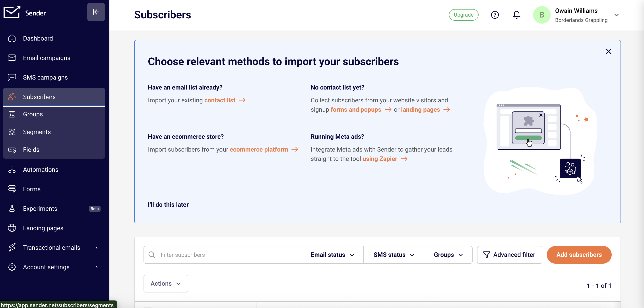The image size is (644, 308).
Task: Open the Advanced filter
Action: [x=509, y=255]
